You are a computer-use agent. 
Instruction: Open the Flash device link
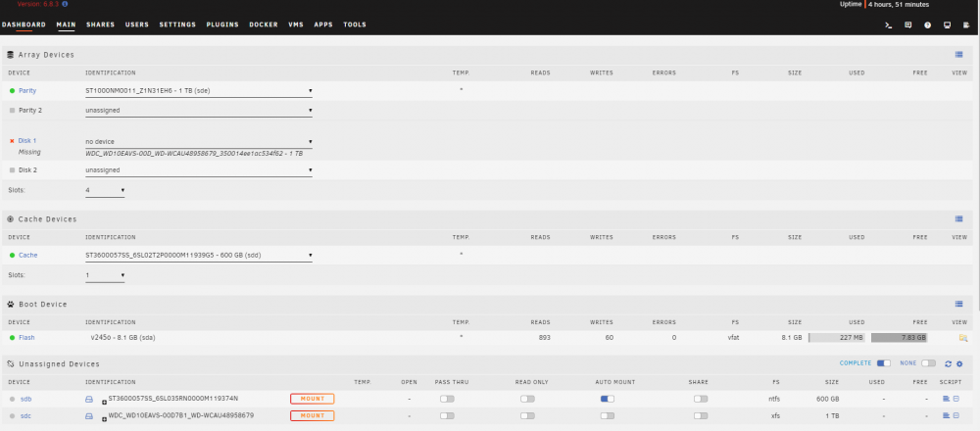(26, 337)
